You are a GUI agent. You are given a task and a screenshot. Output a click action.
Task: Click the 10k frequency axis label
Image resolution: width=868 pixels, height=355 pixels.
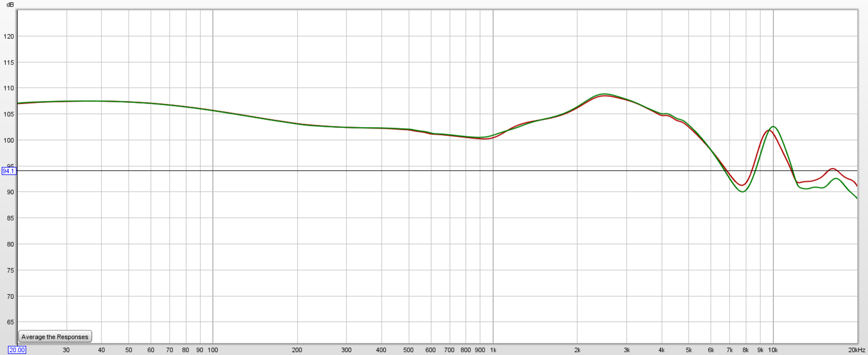pyautogui.click(x=773, y=350)
